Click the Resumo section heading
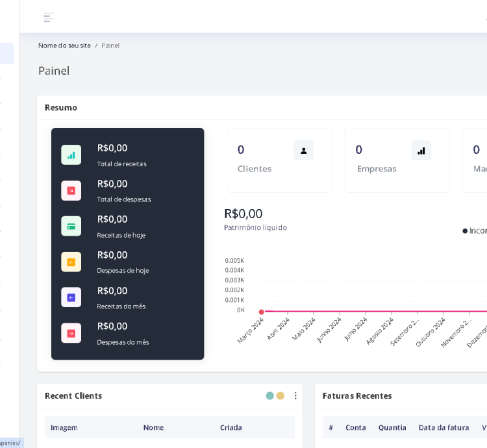This screenshot has height=448, width=487. point(61,108)
